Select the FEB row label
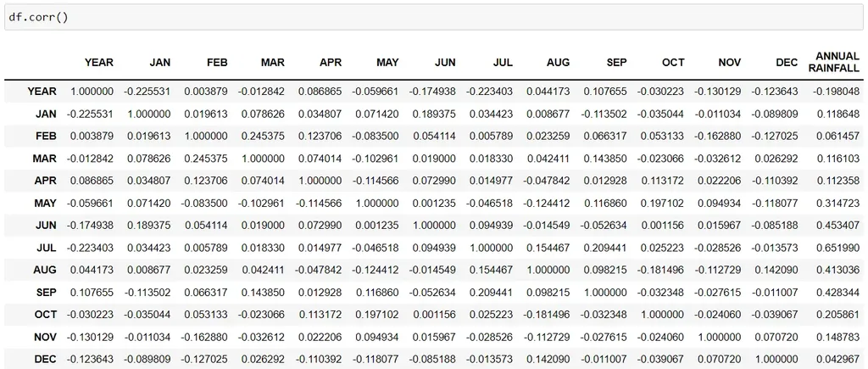 click(45, 136)
